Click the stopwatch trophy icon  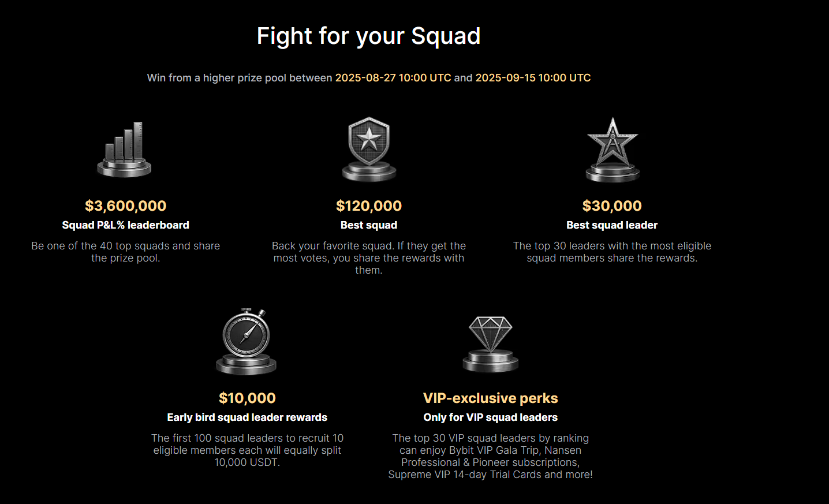[247, 341]
